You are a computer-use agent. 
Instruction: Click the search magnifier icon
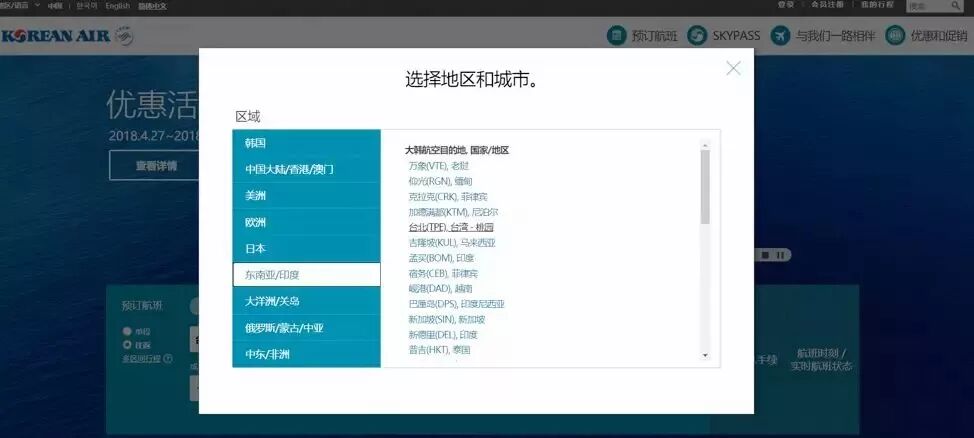(955, 6)
